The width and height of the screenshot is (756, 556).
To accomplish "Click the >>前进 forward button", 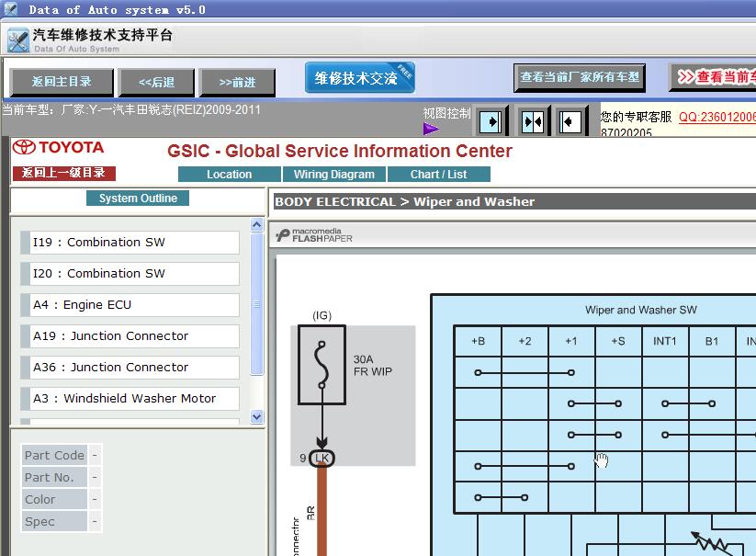I will (237, 83).
